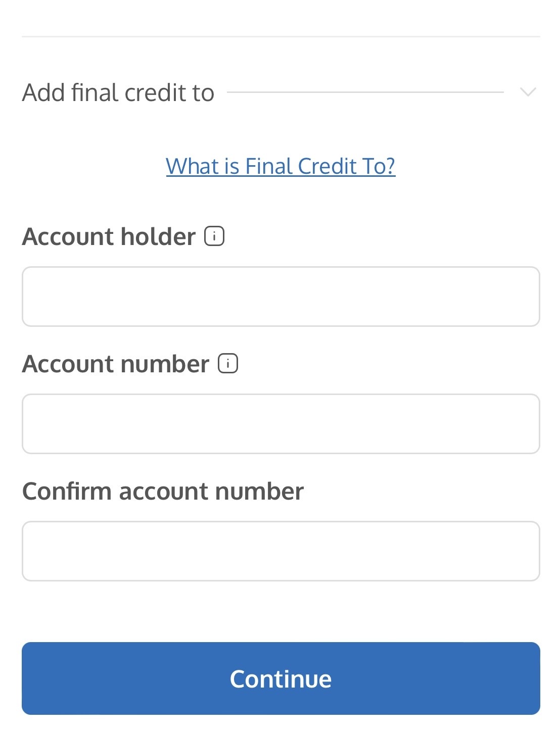The image size is (560, 731).
Task: Open the What is Final Credit To? link
Action: click(x=281, y=166)
